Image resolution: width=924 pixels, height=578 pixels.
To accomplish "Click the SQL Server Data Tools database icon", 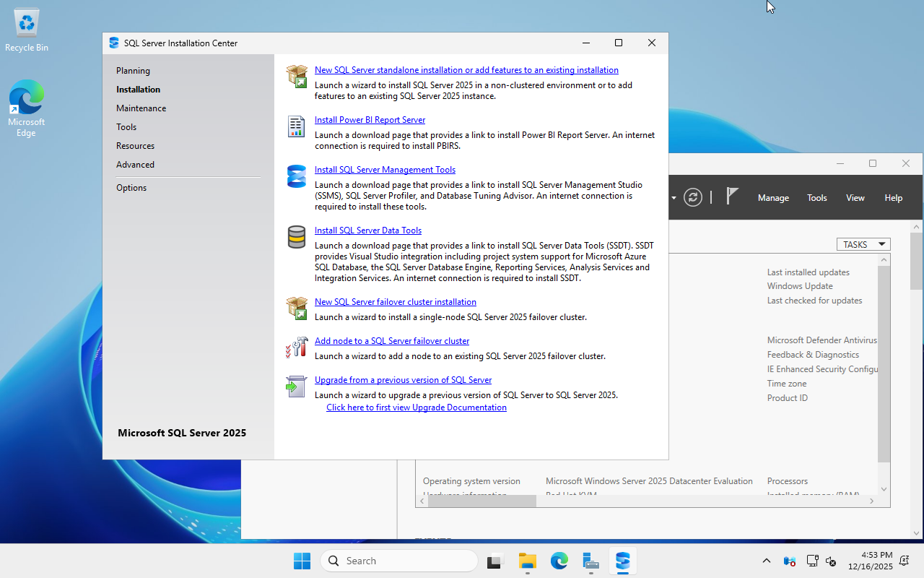I will (297, 237).
